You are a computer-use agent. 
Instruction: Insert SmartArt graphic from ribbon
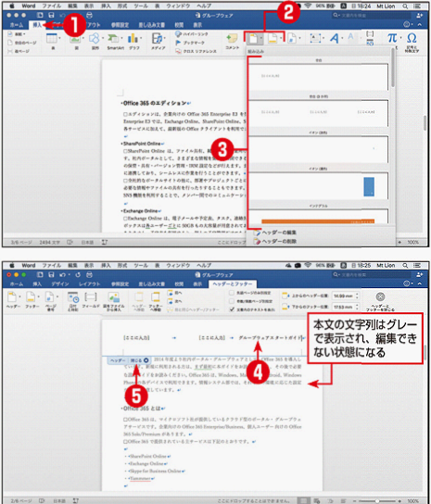pyautogui.click(x=113, y=39)
